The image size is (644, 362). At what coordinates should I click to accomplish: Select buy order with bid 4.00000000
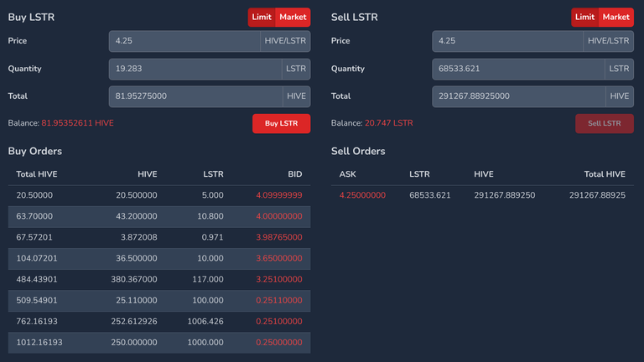tap(159, 217)
